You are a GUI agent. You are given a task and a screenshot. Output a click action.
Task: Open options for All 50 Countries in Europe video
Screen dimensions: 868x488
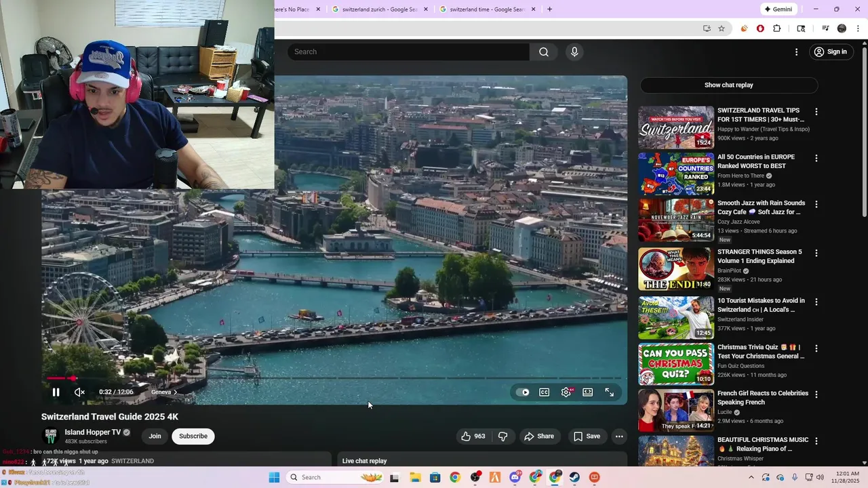(816, 158)
